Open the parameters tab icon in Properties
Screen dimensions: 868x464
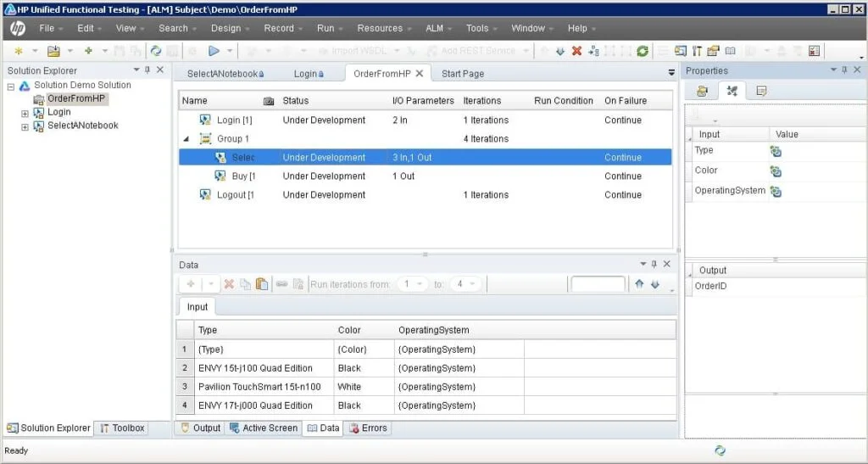tap(732, 91)
